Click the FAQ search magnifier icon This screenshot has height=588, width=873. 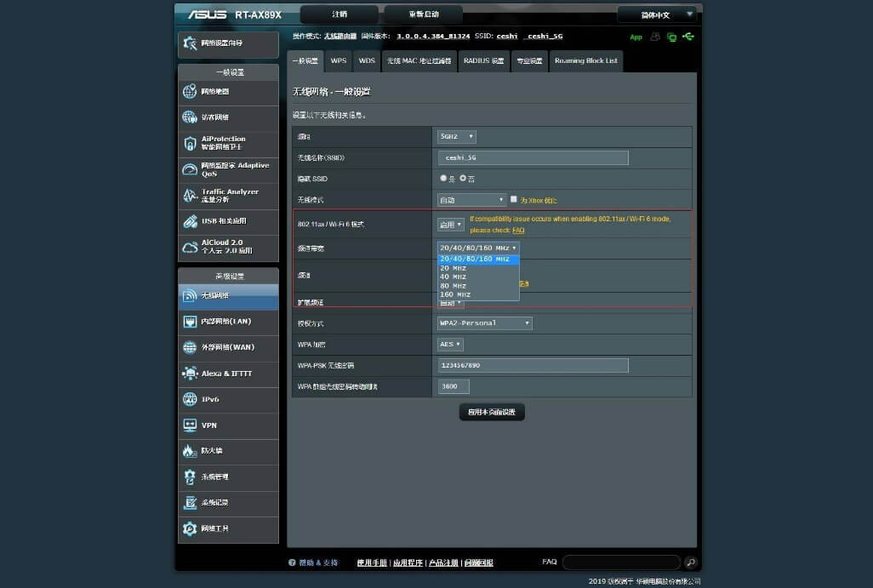(x=691, y=562)
